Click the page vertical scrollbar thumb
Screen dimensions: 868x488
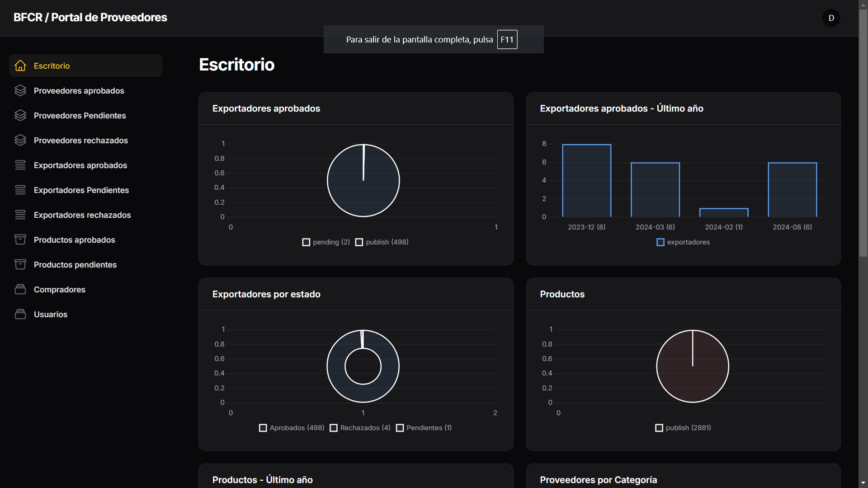tap(863, 133)
